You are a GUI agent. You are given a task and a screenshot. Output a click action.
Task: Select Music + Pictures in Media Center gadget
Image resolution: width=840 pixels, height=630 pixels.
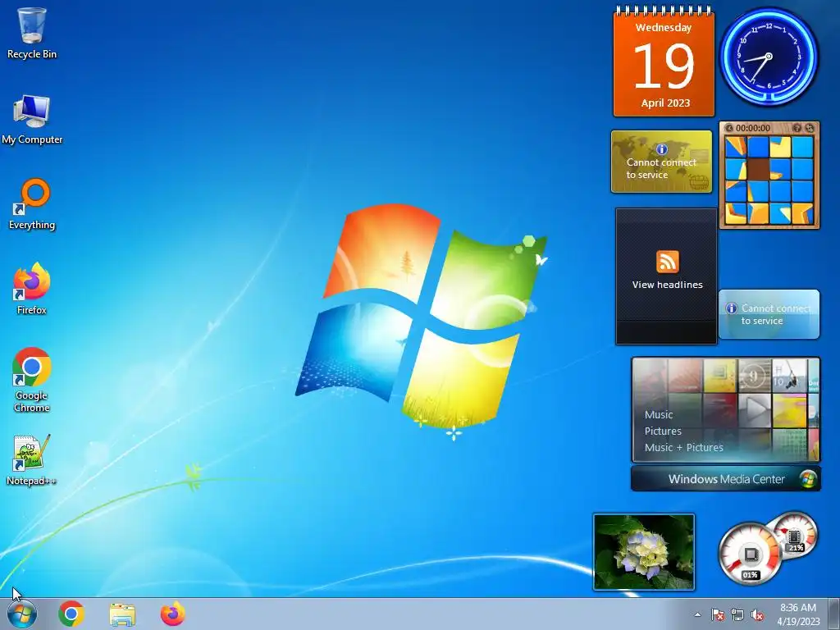pos(683,447)
